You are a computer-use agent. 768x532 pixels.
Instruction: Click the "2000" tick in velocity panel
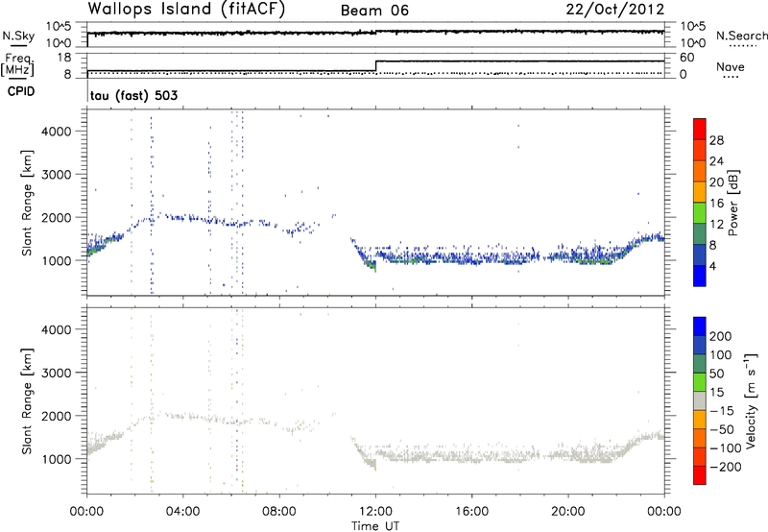(56, 416)
